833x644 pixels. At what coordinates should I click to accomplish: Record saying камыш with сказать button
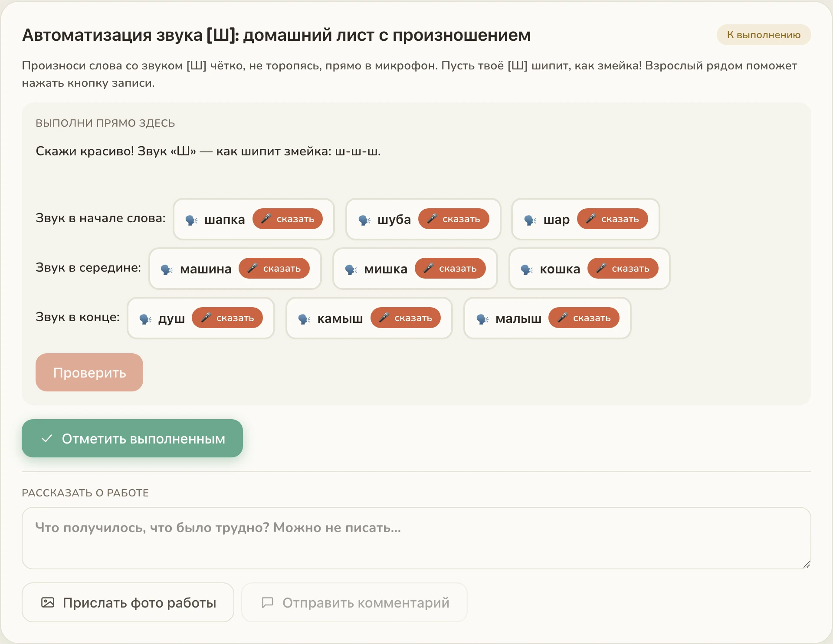click(406, 318)
